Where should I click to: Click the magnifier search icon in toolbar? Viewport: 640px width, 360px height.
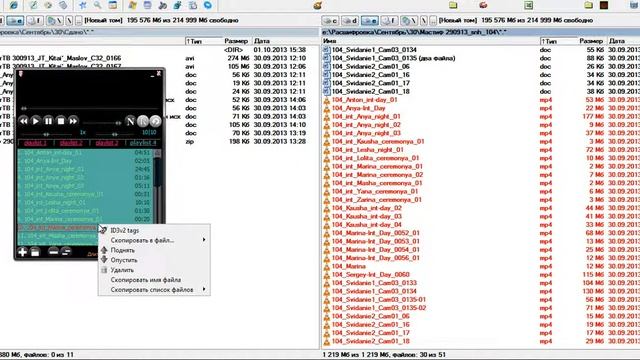(x=98, y=5)
